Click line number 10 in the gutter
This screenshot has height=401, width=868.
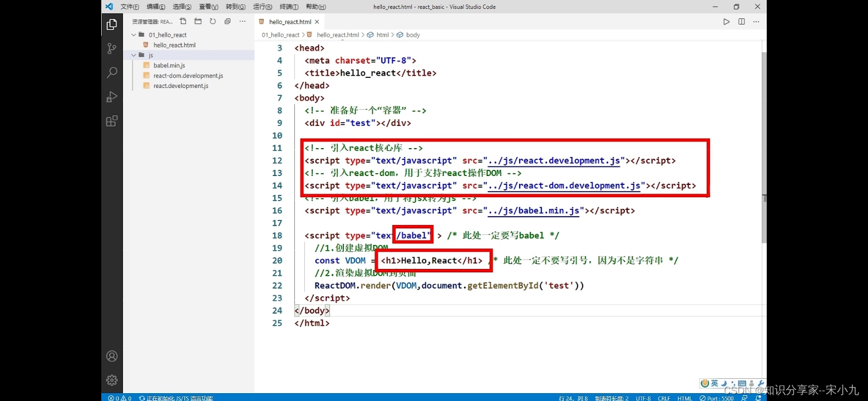coord(278,136)
